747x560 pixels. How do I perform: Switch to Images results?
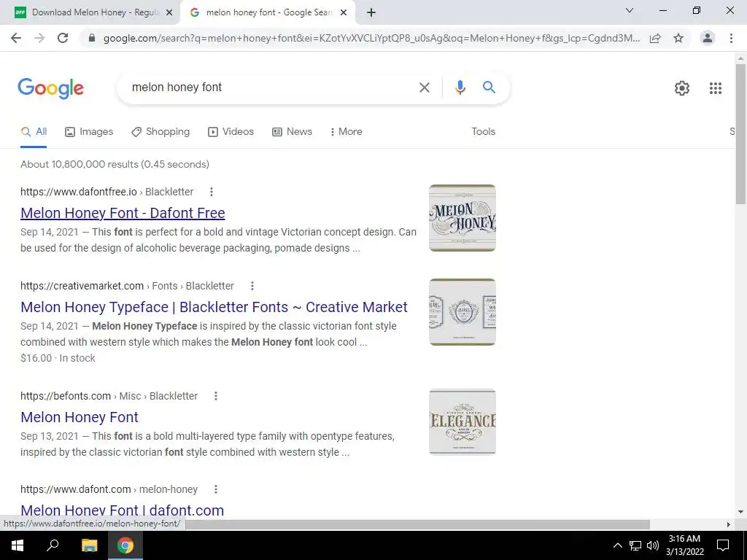[89, 132]
